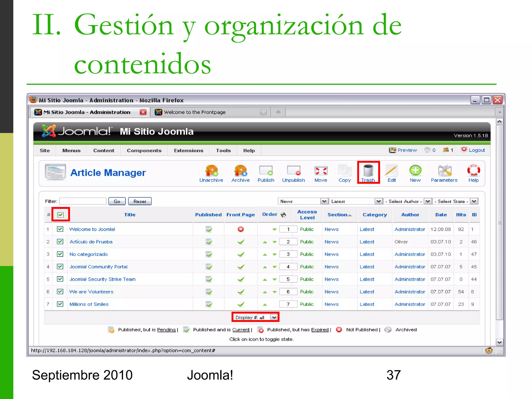The width and height of the screenshot is (532, 399).
Task: Click the Publish toolbar icon
Action: pos(266,173)
